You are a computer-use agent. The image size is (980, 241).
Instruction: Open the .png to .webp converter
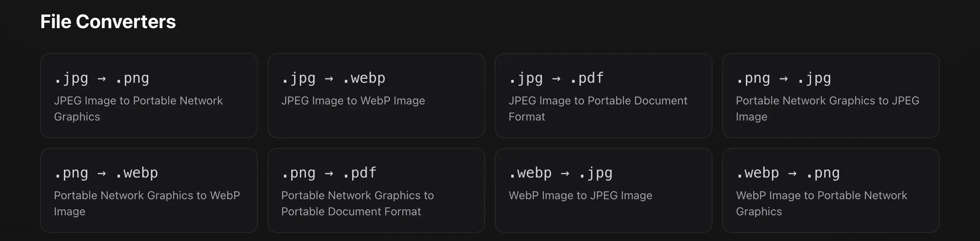click(149, 190)
